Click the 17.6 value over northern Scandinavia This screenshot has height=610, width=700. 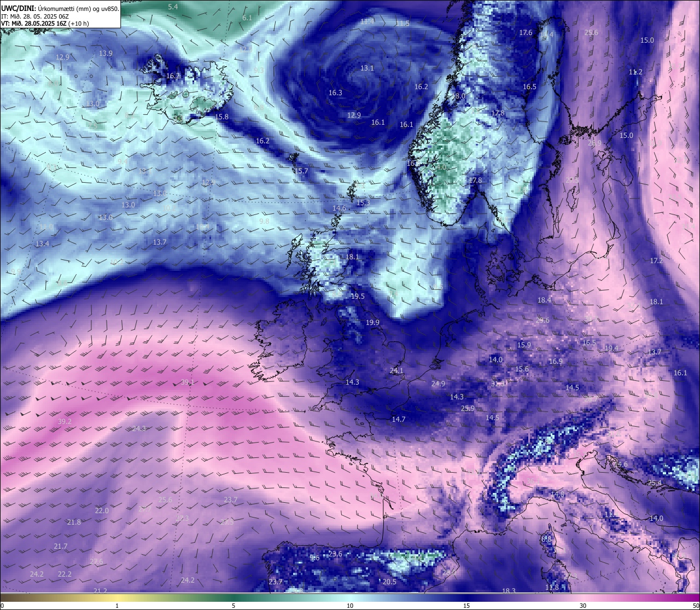[x=526, y=32]
